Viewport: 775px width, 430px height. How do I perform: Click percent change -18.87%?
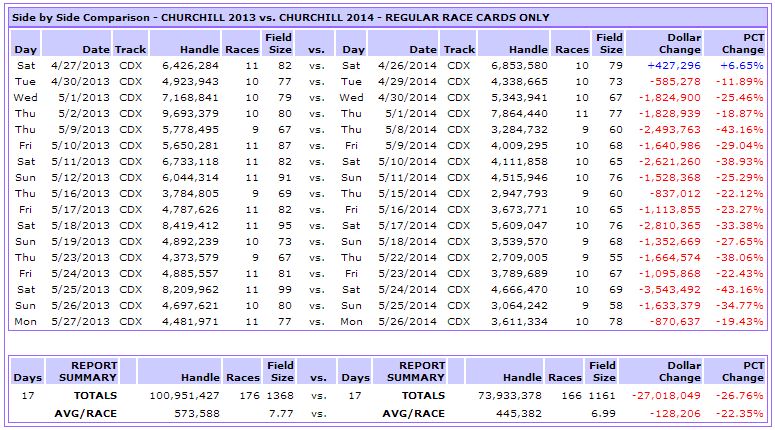pyautogui.click(x=739, y=114)
